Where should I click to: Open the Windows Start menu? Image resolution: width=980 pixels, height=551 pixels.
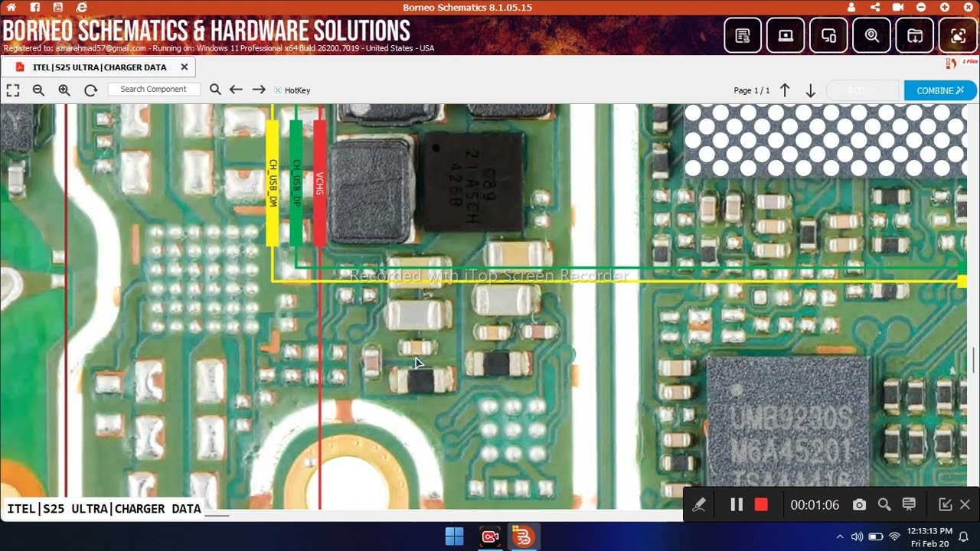454,536
